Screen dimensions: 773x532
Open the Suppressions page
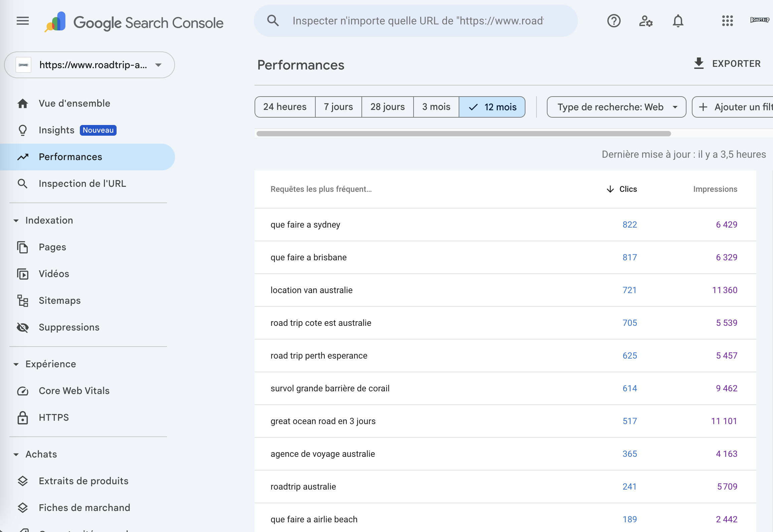coord(88,327)
